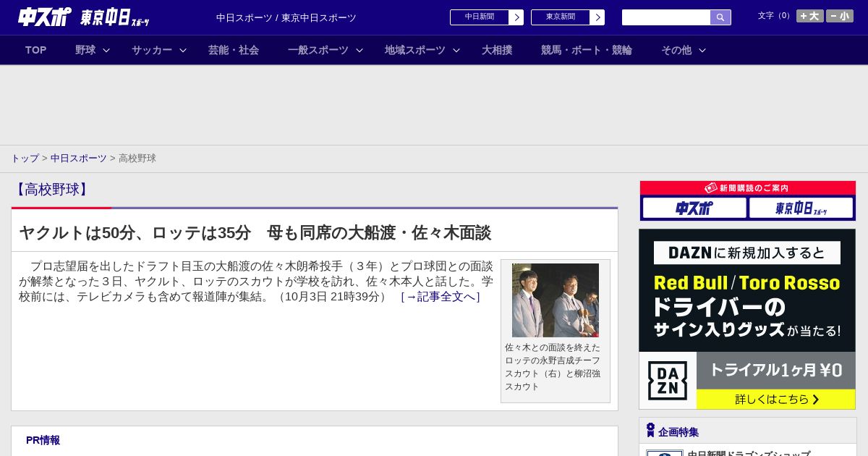Open the その他 menu item
Image resolution: width=868 pixels, height=456 pixels.
676,50
